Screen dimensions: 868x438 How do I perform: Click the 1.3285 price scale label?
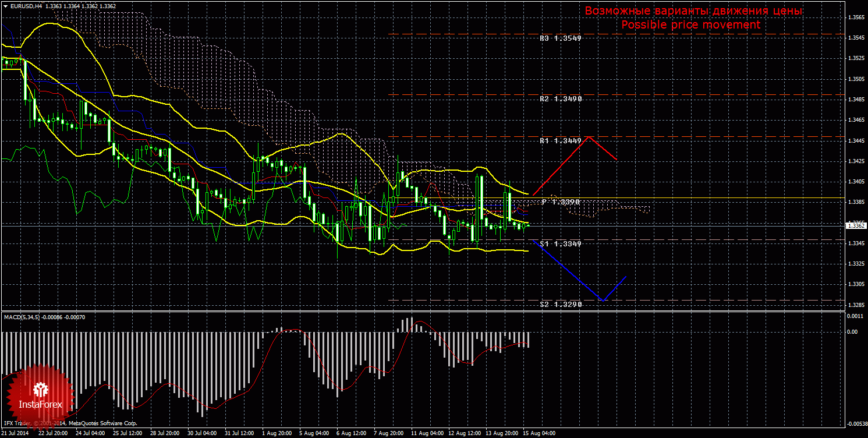click(x=856, y=305)
